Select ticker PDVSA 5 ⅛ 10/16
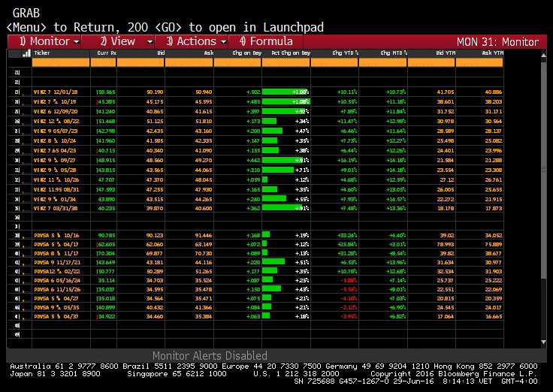The image size is (553, 392). pos(56,236)
